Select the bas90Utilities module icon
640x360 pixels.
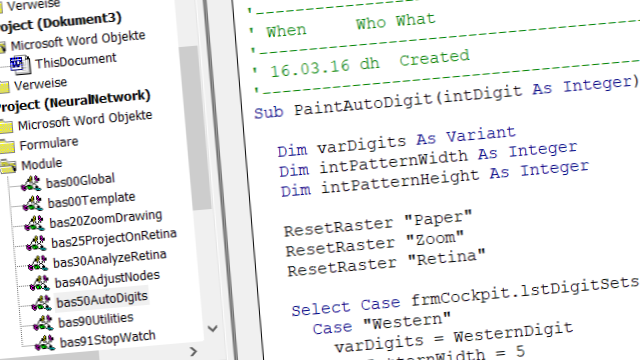(43, 323)
